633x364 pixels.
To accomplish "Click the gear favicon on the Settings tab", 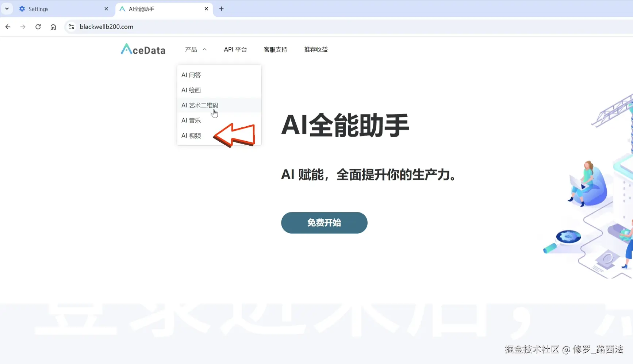I will pyautogui.click(x=22, y=9).
